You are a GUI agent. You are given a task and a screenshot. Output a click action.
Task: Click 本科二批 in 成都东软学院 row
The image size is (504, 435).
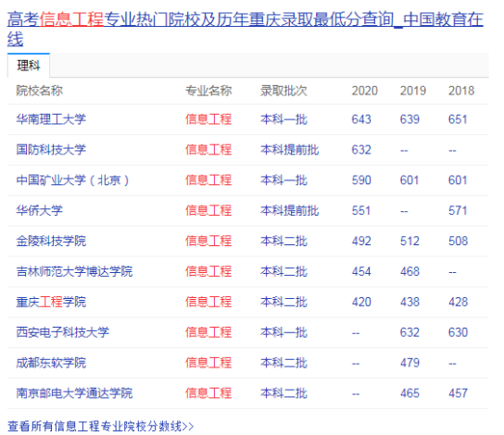tap(283, 363)
